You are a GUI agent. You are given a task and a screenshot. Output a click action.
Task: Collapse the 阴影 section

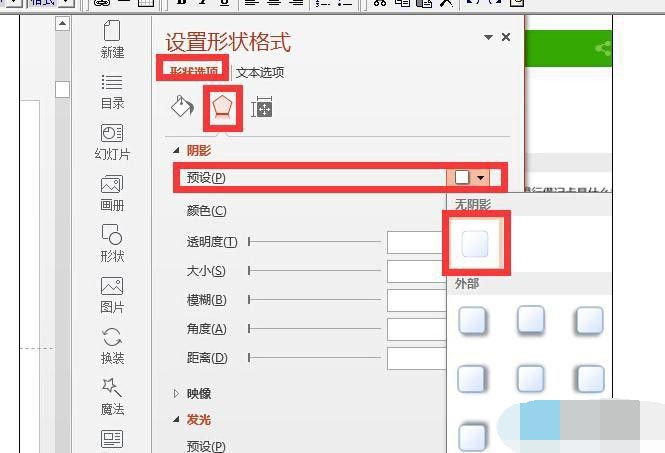click(178, 151)
